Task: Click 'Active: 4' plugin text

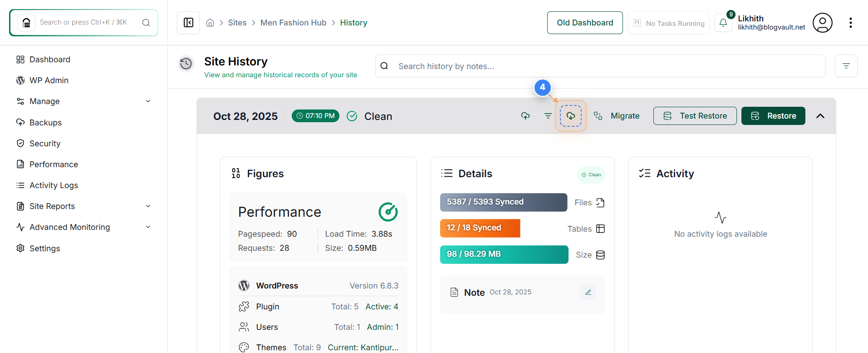Action: tap(382, 307)
